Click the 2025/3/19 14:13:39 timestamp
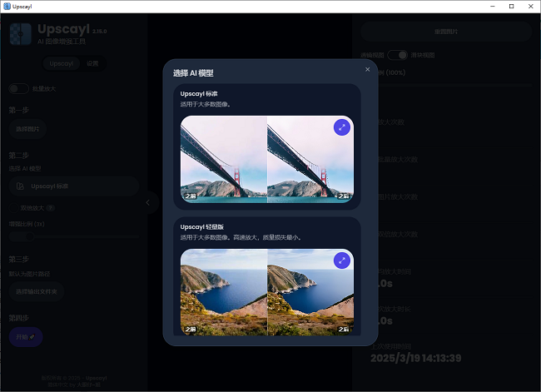 tap(416, 358)
